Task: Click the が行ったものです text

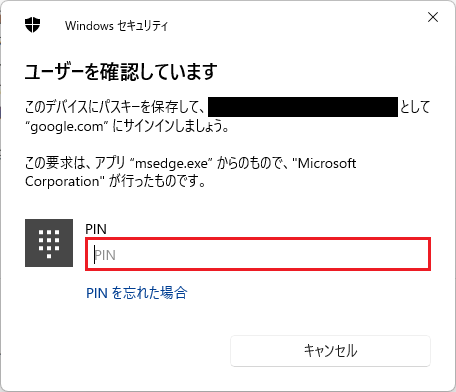Action: click(157, 182)
